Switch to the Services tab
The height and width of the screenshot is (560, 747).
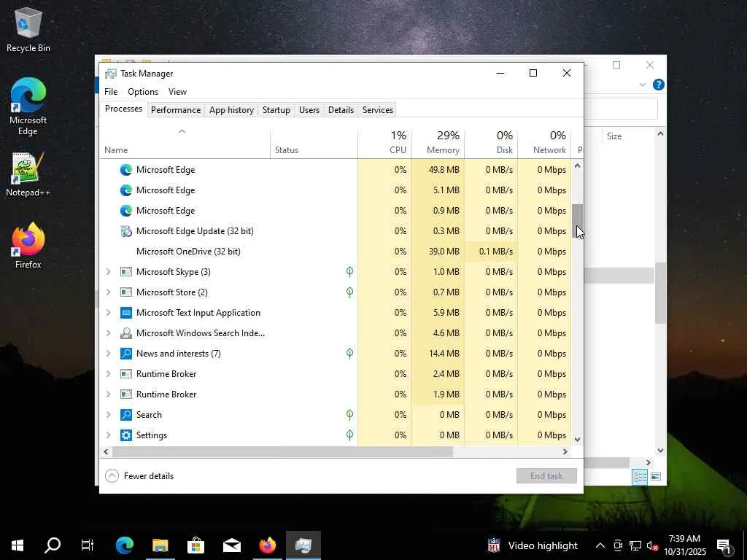[378, 110]
